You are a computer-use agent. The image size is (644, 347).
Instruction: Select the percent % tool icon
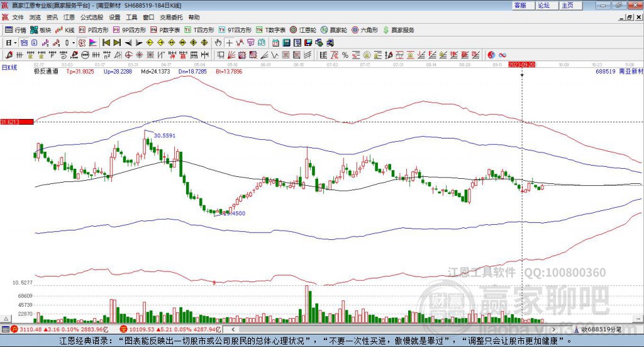point(345,55)
